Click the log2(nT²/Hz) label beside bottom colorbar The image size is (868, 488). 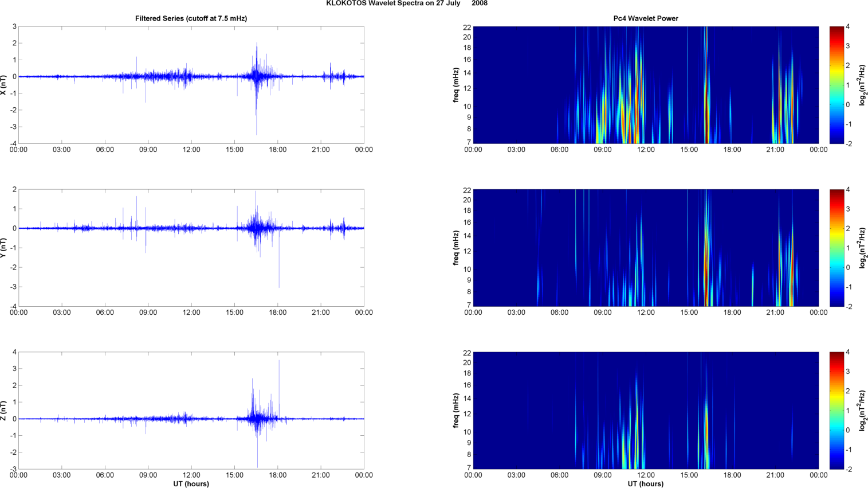click(862, 411)
